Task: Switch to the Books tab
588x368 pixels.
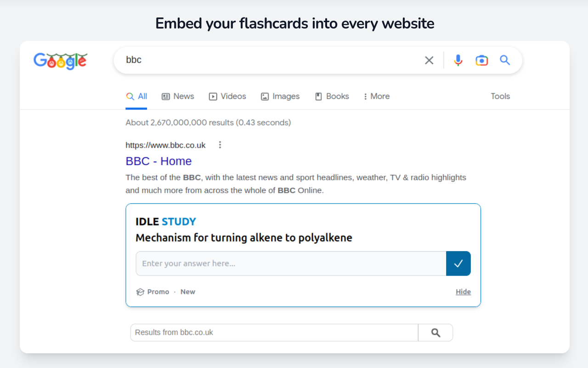Action: pos(332,96)
